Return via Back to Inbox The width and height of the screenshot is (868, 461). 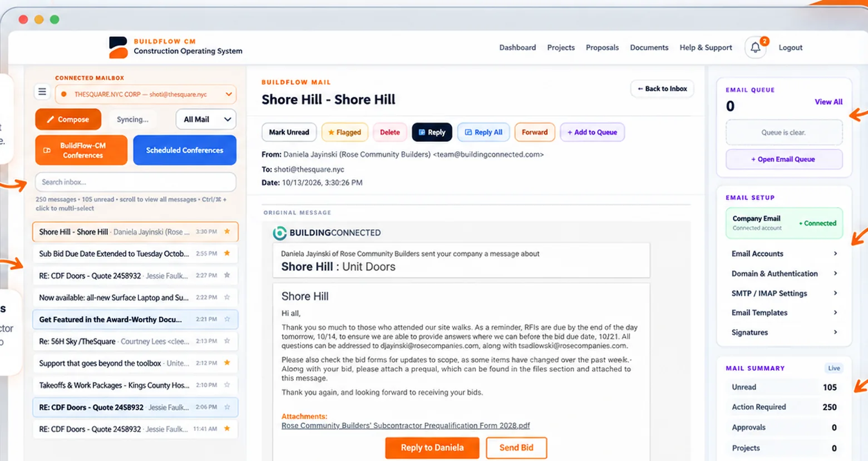click(x=662, y=89)
